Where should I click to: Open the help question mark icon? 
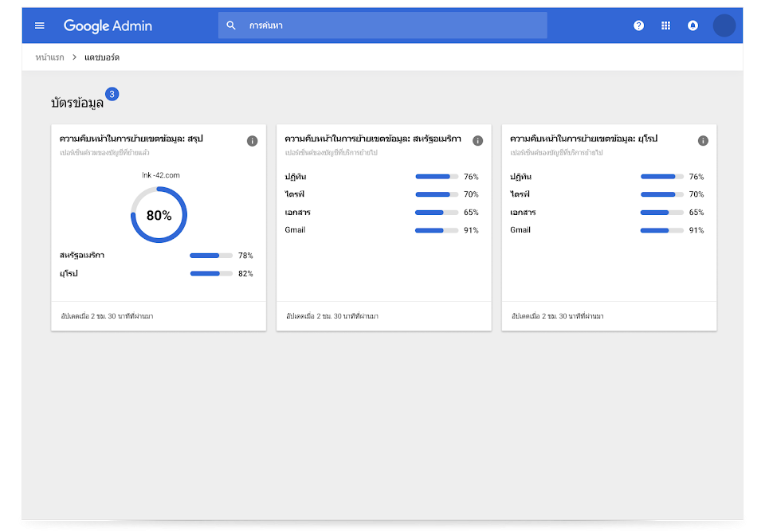[638, 25]
